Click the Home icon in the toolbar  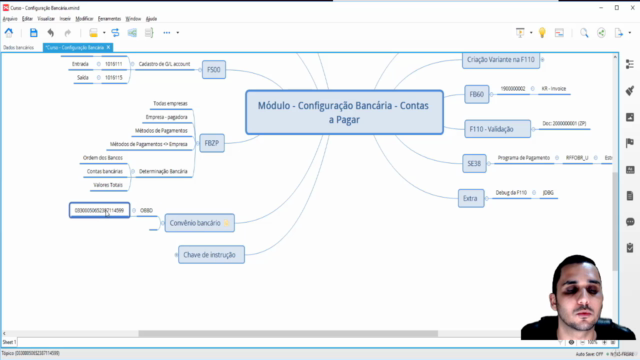click(9, 33)
